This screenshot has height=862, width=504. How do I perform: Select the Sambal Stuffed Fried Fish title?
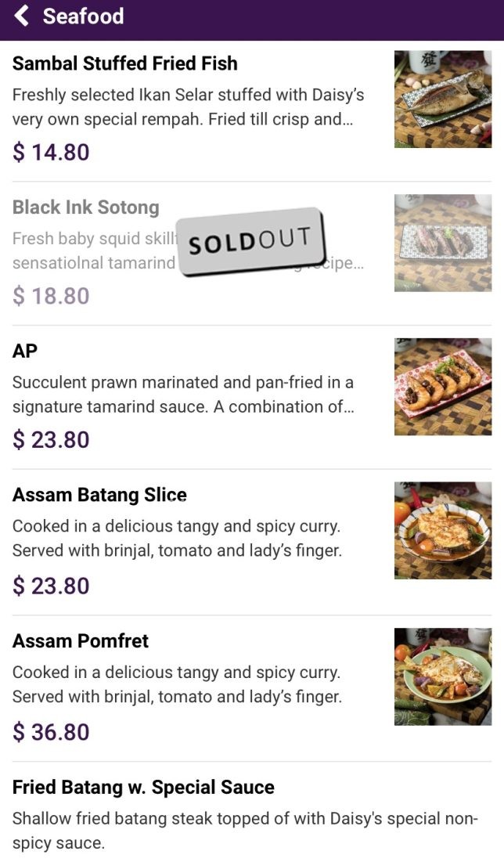tap(125, 63)
